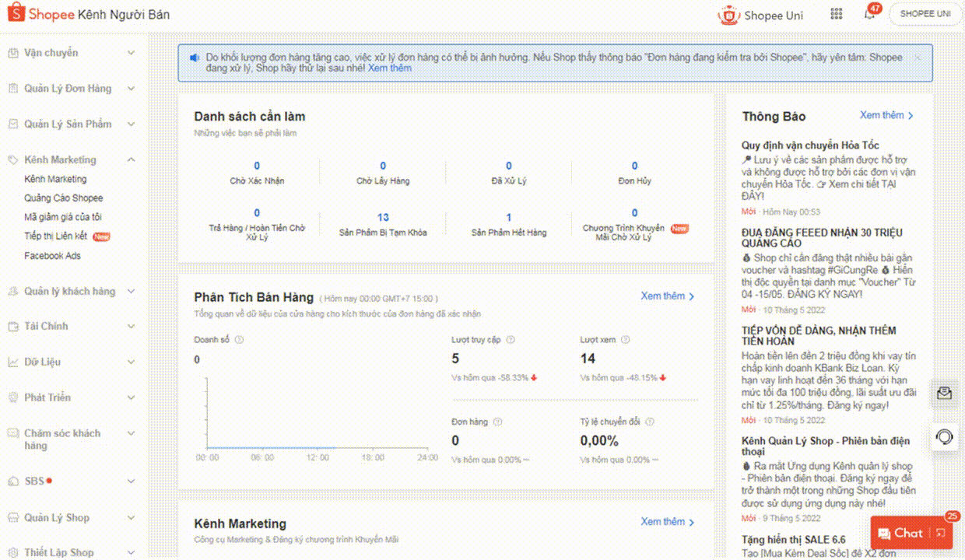Image resolution: width=965 pixels, height=560 pixels.
Task: Open Quảng Cáo Shopee submenu item
Action: coord(63,198)
